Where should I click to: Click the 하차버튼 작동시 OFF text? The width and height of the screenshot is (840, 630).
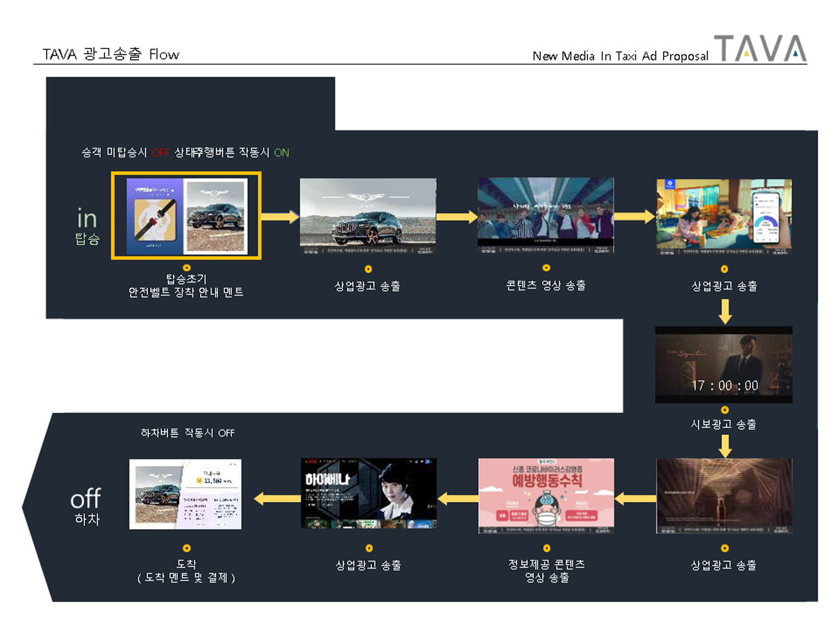coord(187,433)
